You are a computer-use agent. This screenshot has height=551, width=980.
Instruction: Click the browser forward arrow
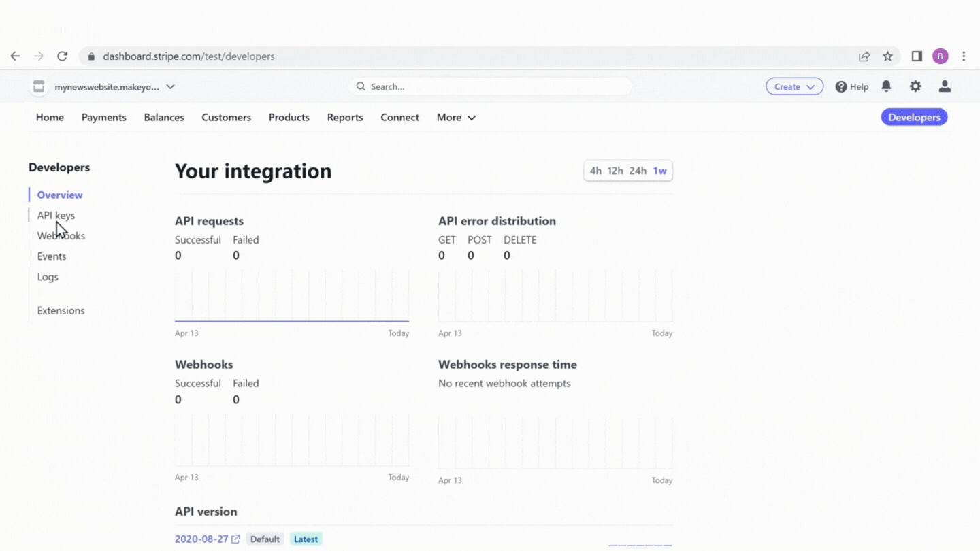[39, 56]
